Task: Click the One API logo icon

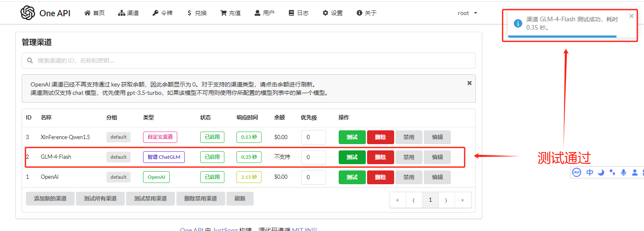Action: tap(28, 13)
